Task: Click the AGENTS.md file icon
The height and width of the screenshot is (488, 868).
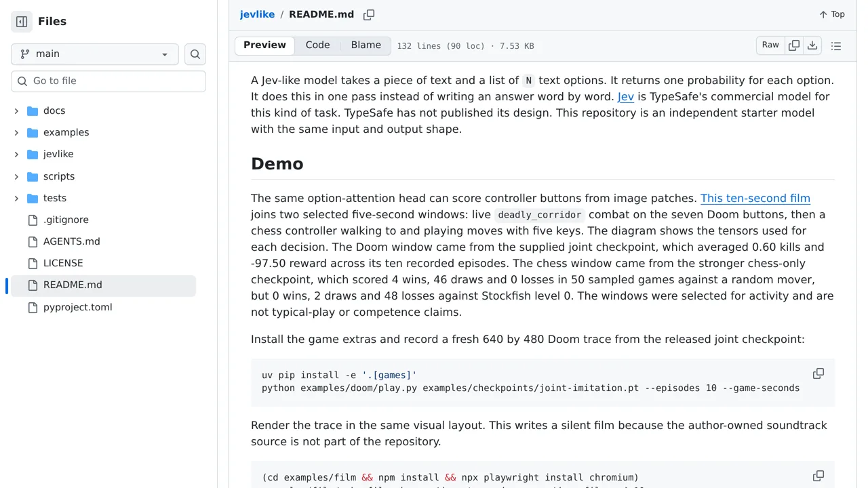Action: [33, 241]
